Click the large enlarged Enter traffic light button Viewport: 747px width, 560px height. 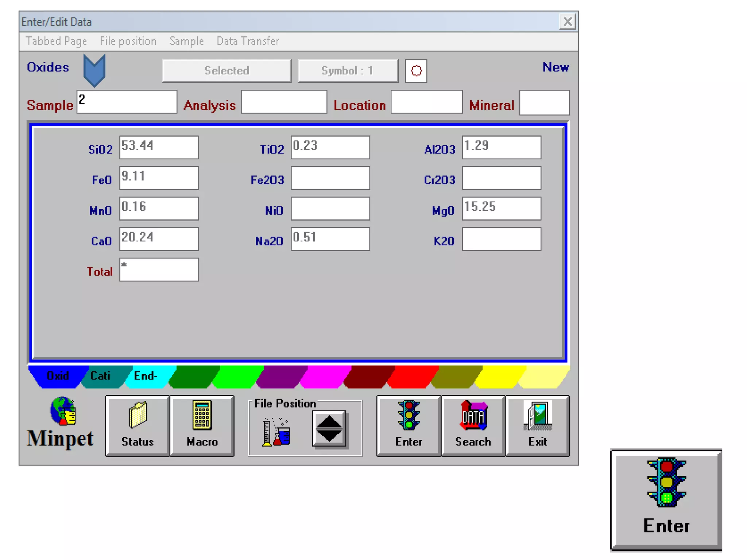666,499
